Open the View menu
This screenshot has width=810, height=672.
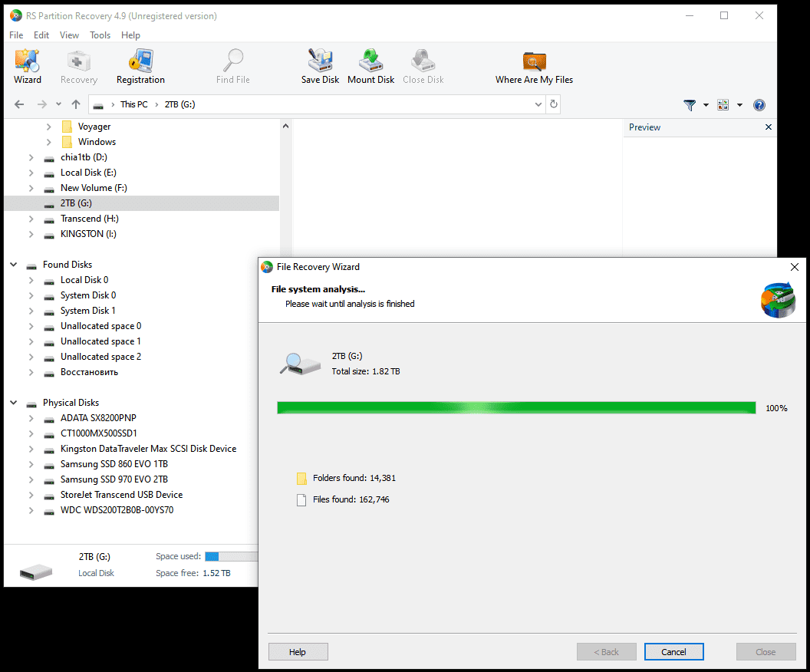pos(69,35)
